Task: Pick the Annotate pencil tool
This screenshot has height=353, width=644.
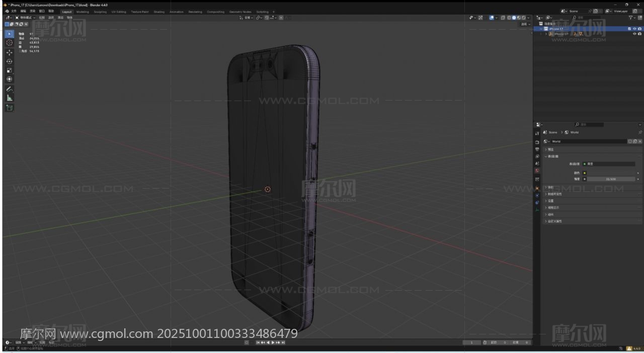Action: tap(9, 89)
